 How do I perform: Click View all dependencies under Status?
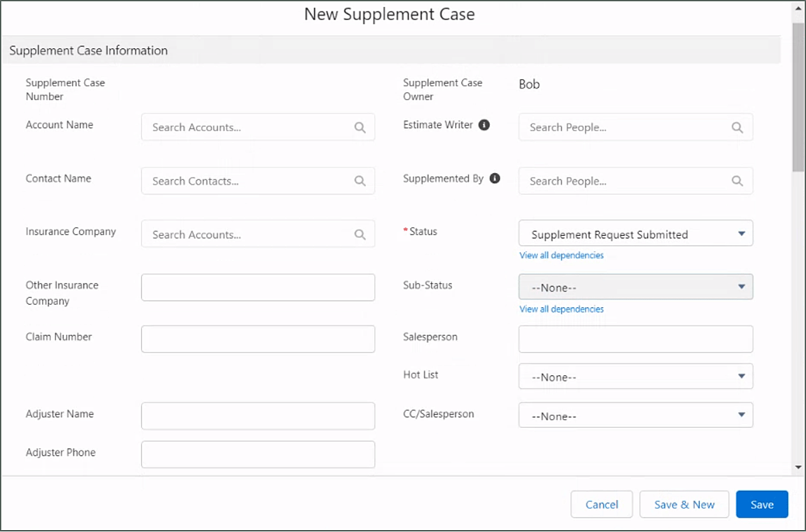[561, 255]
